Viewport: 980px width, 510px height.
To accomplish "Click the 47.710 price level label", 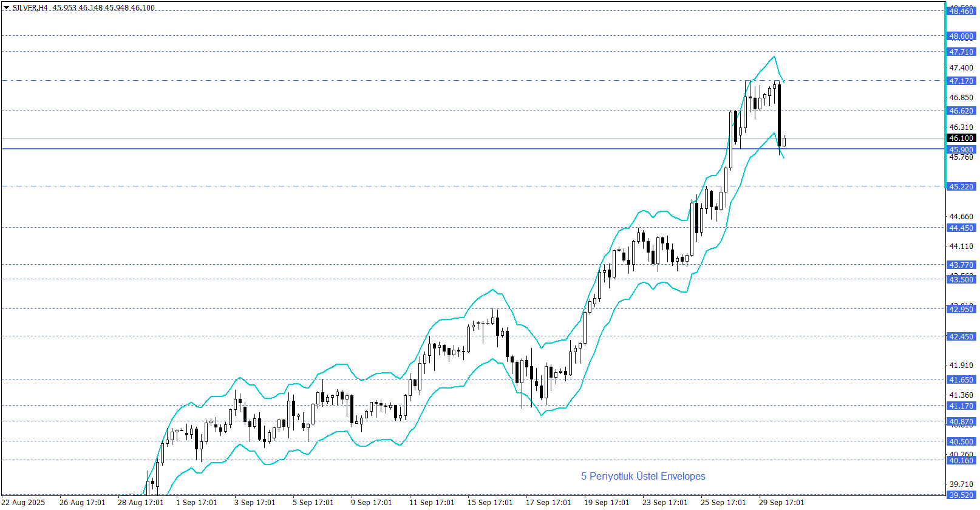I will pyautogui.click(x=961, y=52).
